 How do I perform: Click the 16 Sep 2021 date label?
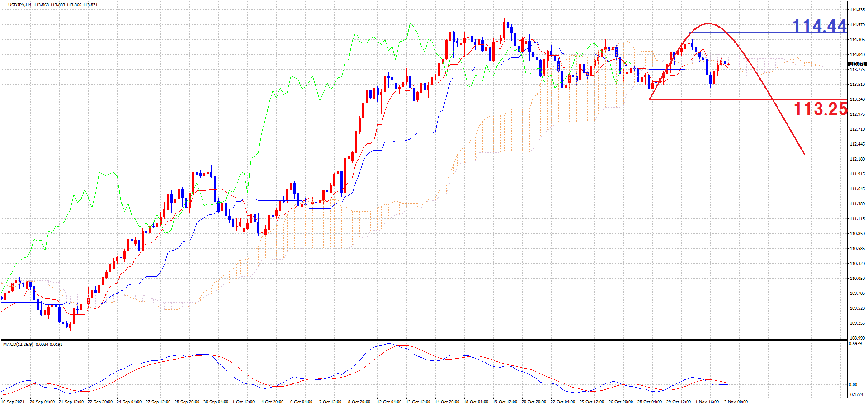(x=13, y=402)
